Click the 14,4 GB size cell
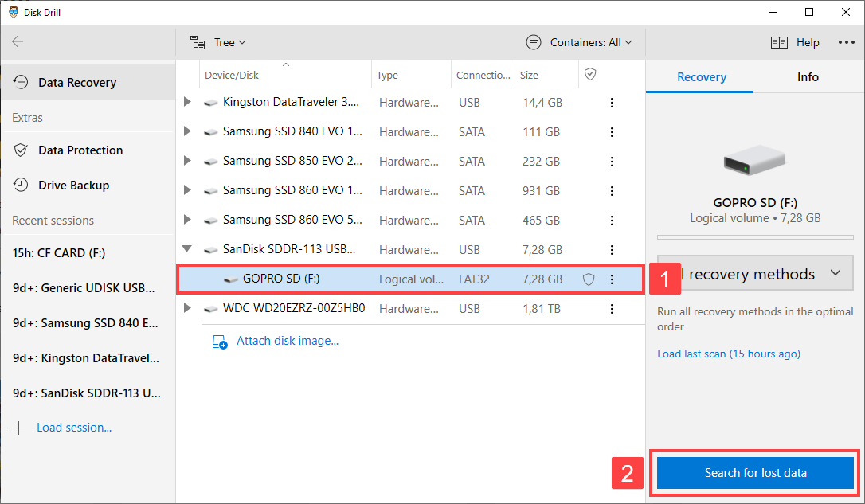 tap(543, 103)
